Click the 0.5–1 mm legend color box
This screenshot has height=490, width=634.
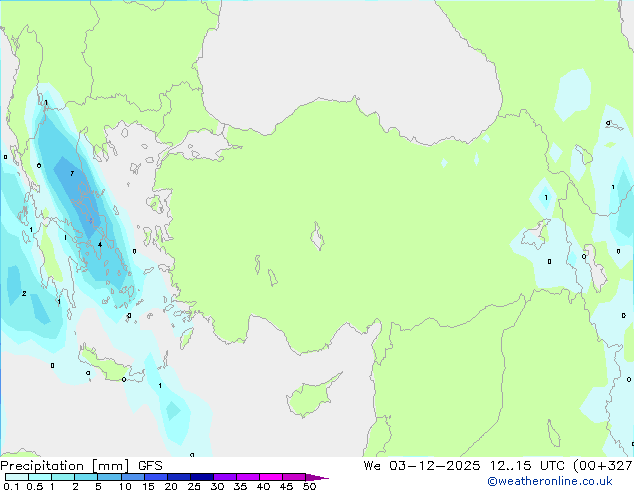click(40, 477)
